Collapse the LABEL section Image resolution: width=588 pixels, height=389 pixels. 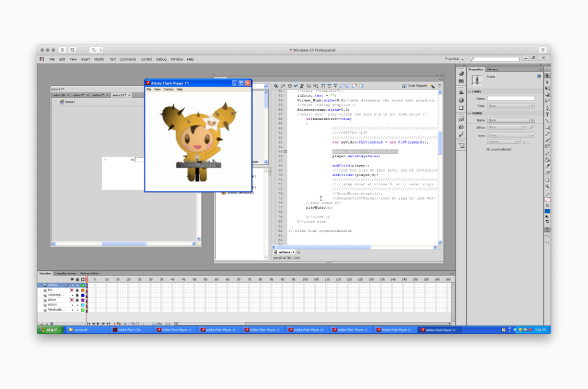click(470, 91)
